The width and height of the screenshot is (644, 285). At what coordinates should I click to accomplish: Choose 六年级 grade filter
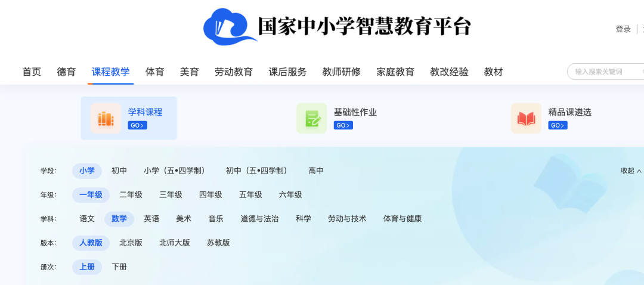290,195
